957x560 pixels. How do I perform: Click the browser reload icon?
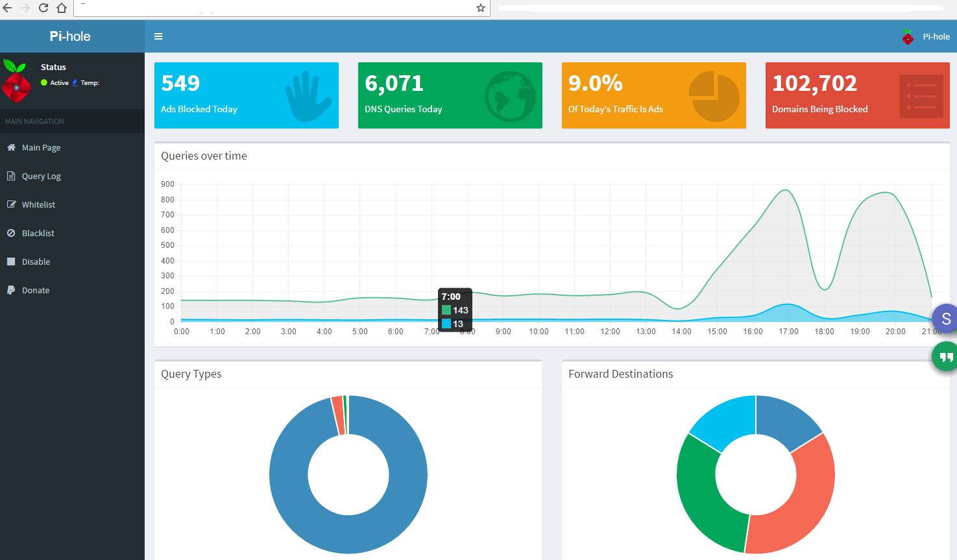click(43, 8)
